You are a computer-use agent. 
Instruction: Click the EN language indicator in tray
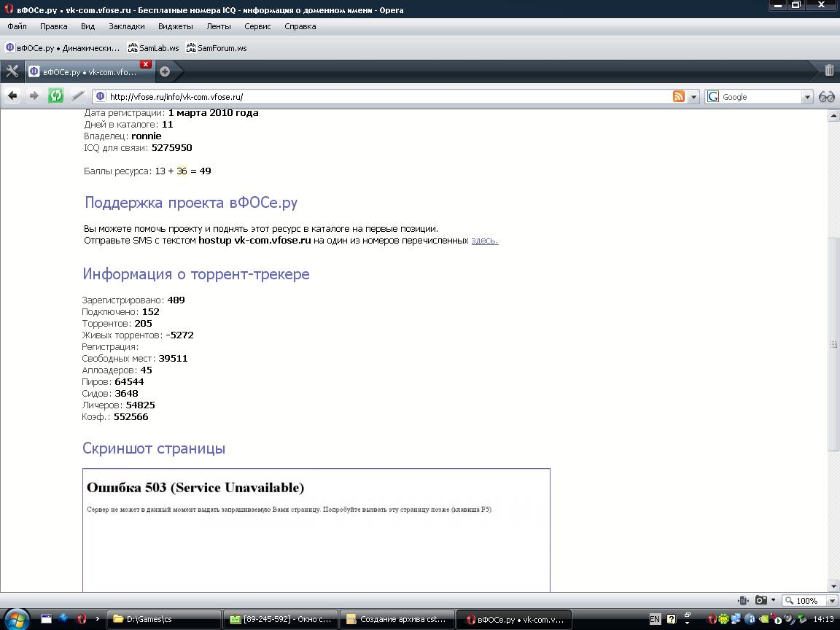(x=655, y=619)
